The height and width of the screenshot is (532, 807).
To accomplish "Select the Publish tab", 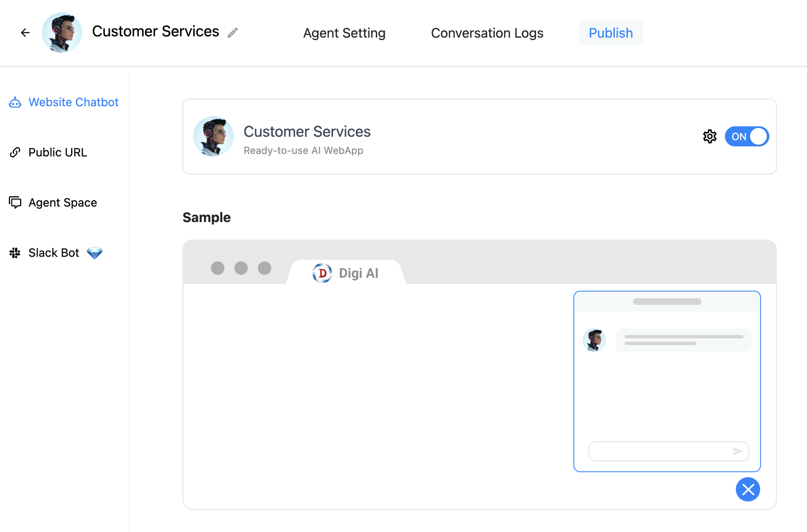I will (611, 33).
